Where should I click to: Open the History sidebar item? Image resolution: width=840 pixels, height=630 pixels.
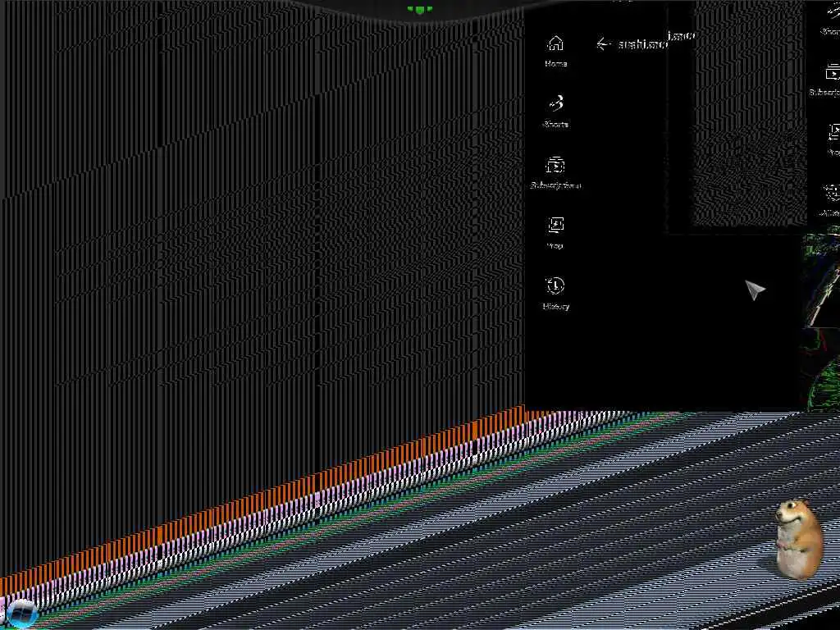(555, 294)
